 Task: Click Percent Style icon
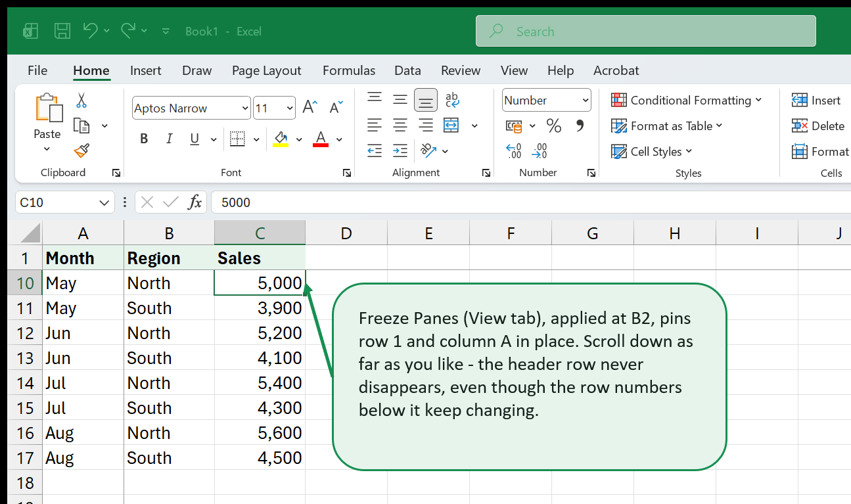(x=554, y=126)
